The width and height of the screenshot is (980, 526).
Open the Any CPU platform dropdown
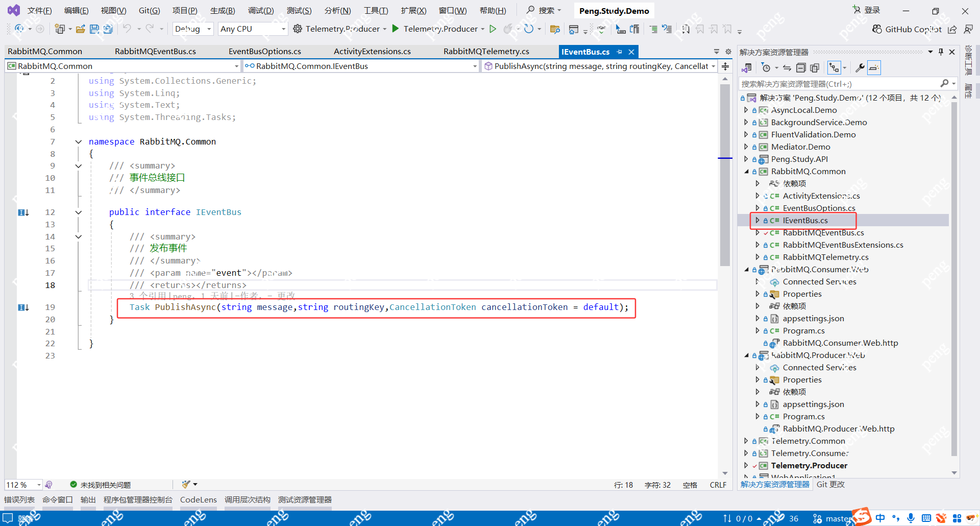(253, 29)
